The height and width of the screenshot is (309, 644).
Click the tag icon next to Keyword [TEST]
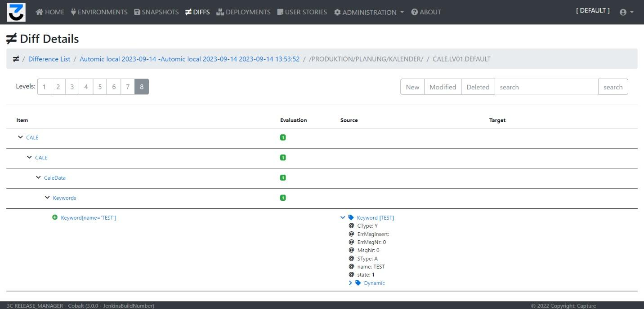point(351,217)
